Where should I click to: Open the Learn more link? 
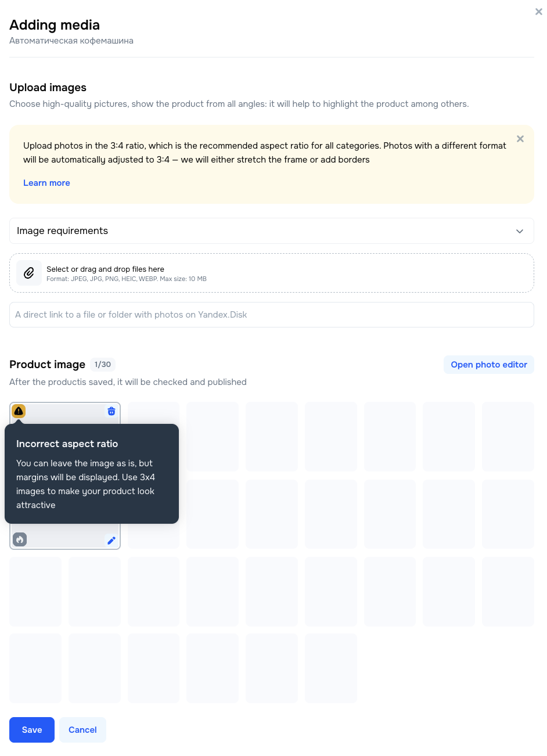click(x=46, y=183)
